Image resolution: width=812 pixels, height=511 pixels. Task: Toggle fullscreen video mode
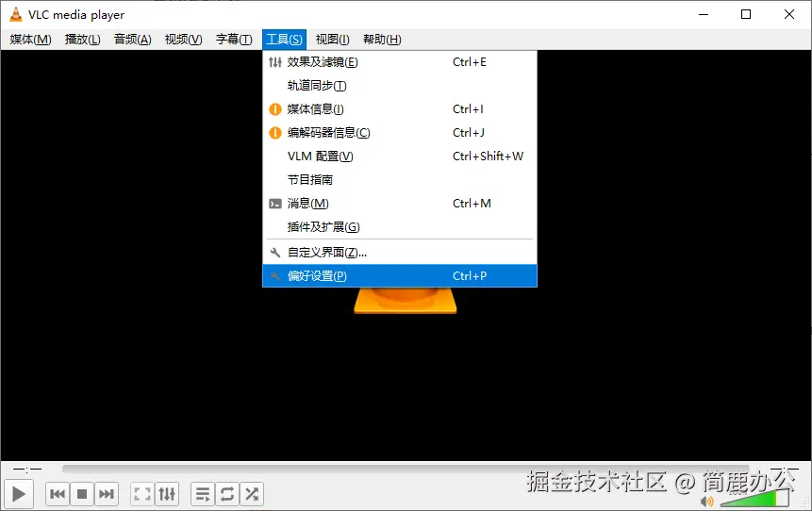(141, 494)
